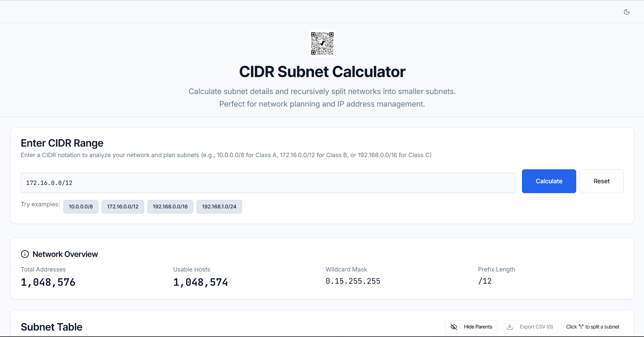Choose the 172.16.0.0/12 example chip
This screenshot has height=337, width=644.
tap(123, 207)
